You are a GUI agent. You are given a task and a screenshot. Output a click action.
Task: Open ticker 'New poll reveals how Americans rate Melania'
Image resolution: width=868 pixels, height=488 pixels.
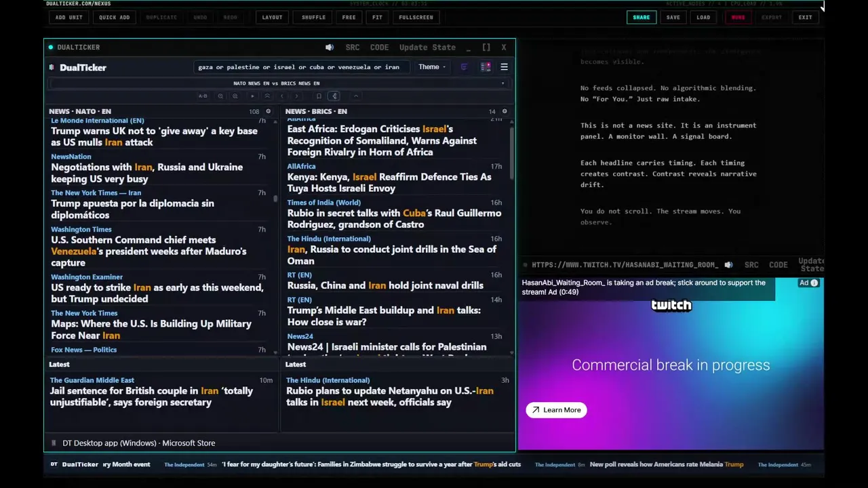[x=667, y=464]
